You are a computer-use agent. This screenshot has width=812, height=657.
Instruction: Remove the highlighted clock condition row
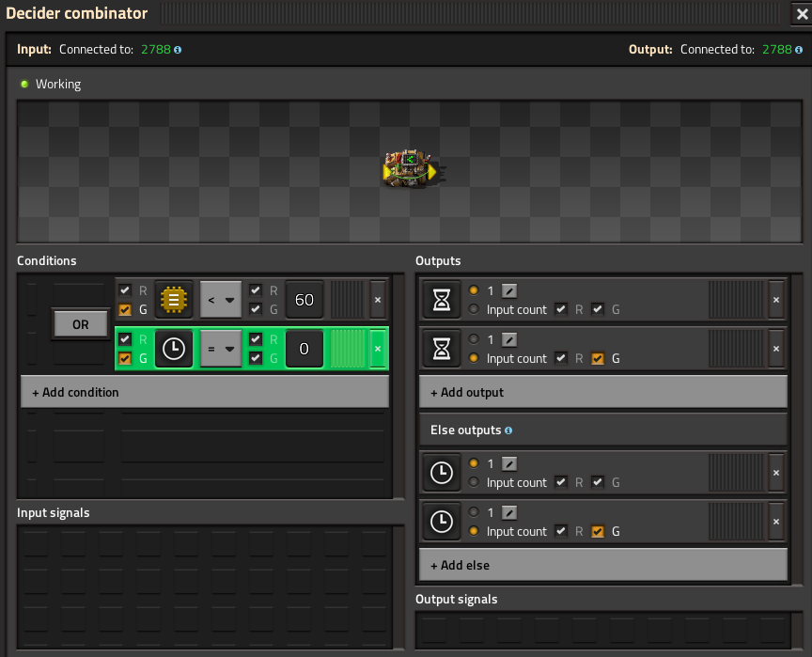pos(378,349)
